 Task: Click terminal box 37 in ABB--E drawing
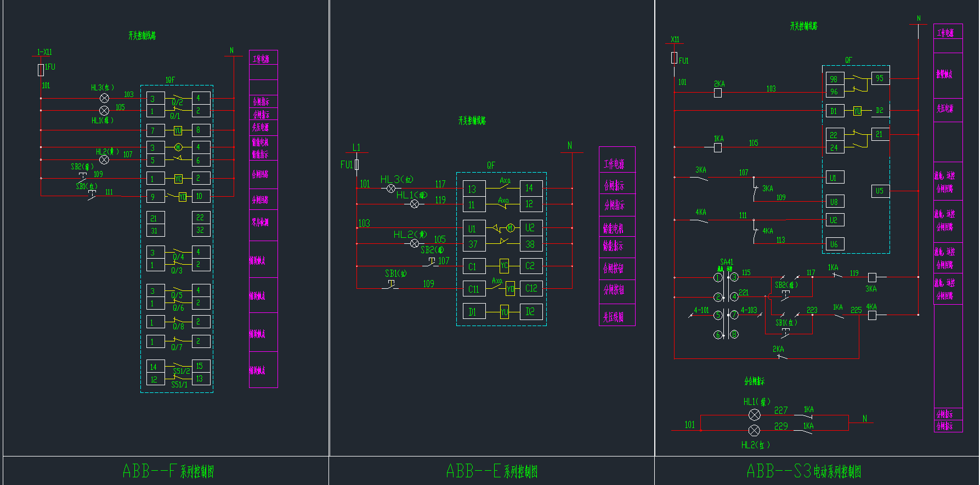[x=474, y=244]
